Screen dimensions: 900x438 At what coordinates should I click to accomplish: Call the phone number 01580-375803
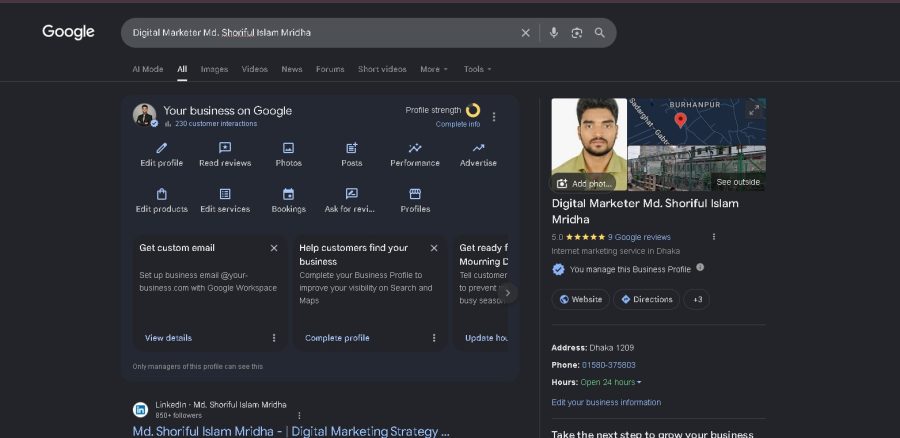click(x=608, y=365)
